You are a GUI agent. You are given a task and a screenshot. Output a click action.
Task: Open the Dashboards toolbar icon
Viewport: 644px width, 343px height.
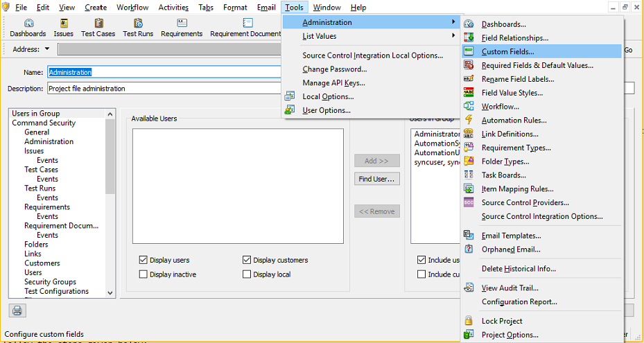coord(28,28)
